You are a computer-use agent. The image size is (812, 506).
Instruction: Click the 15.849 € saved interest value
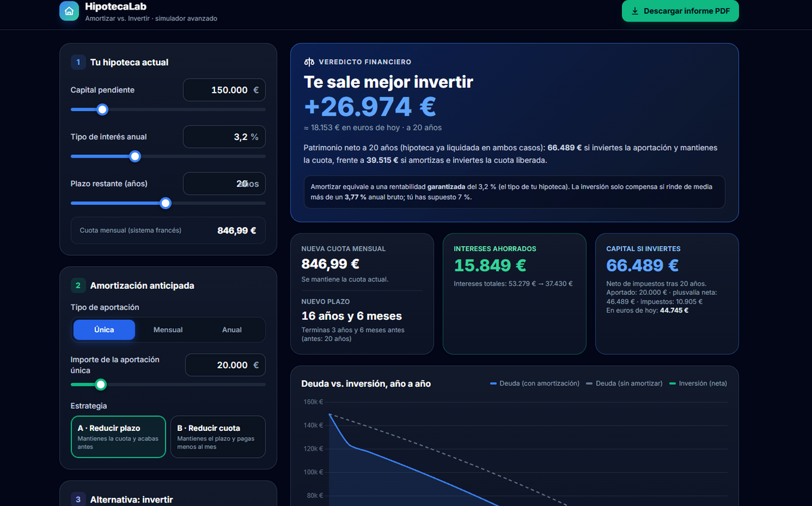[490, 266]
